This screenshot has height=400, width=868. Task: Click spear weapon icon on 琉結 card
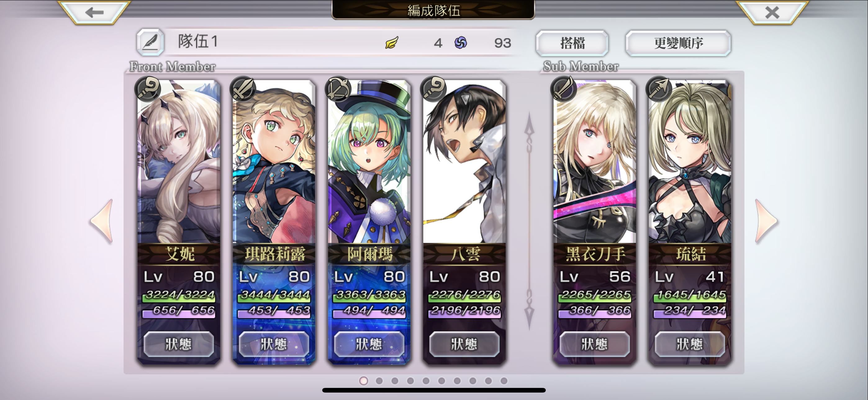click(659, 89)
